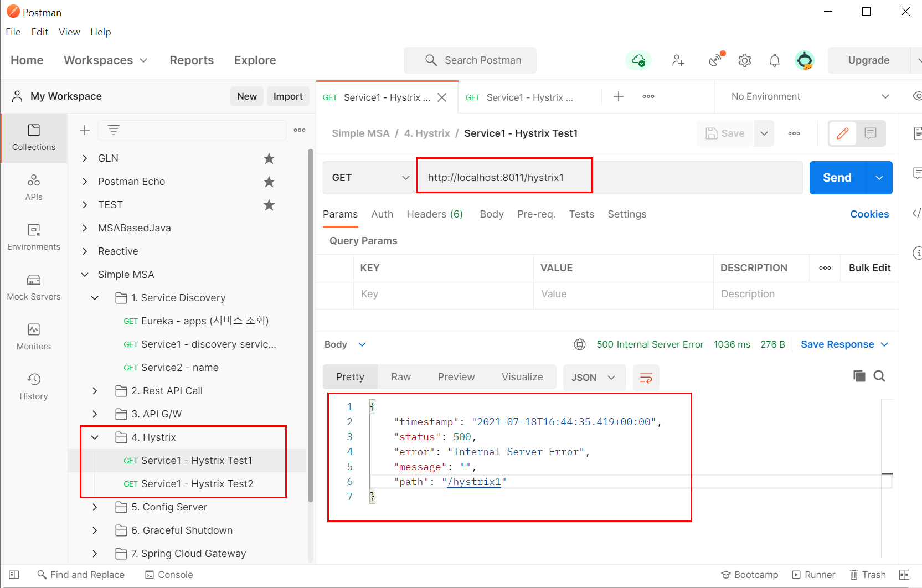Screen dimensions: 922x588
Task: Collapse the Simple MSA collection
Action: click(85, 275)
